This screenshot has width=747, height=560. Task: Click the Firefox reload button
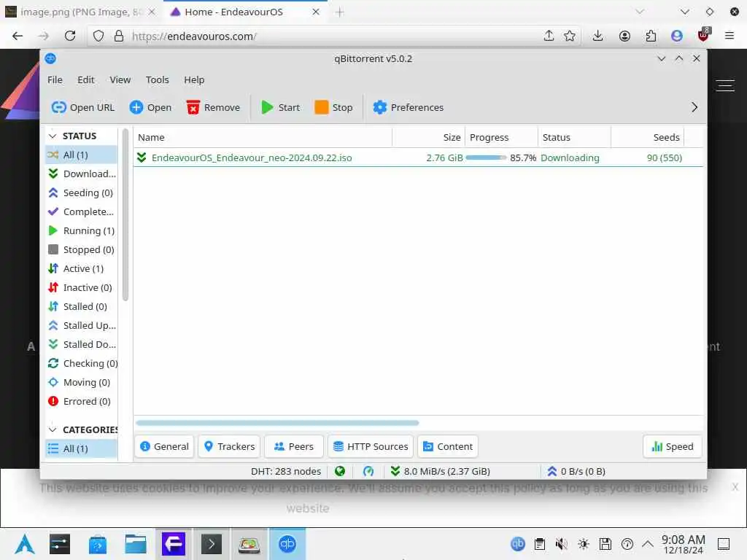70,36
